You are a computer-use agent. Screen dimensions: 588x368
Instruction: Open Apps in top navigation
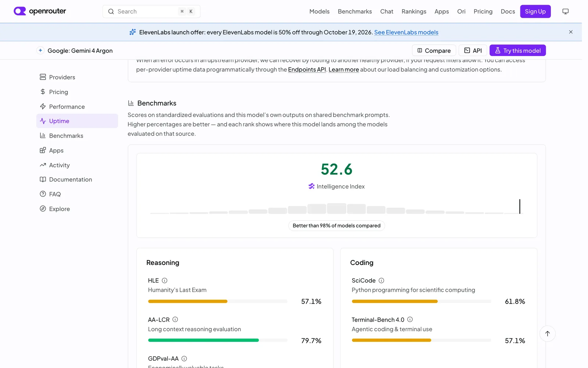tap(442, 11)
